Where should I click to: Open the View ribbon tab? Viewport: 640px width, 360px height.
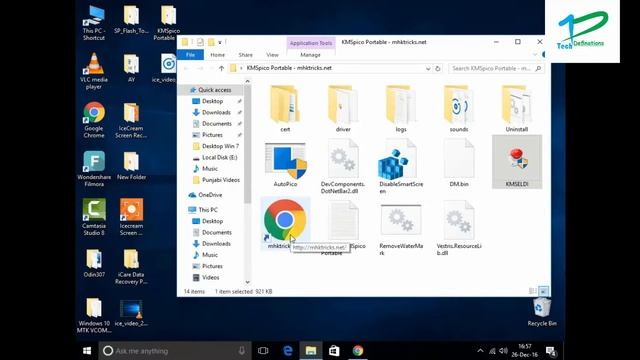(x=272, y=55)
